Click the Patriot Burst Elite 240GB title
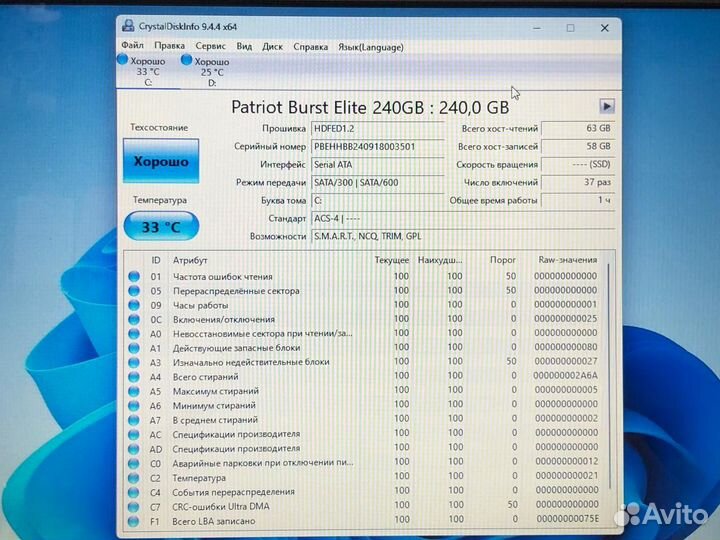Viewport: 720px width, 540px height. (370, 107)
